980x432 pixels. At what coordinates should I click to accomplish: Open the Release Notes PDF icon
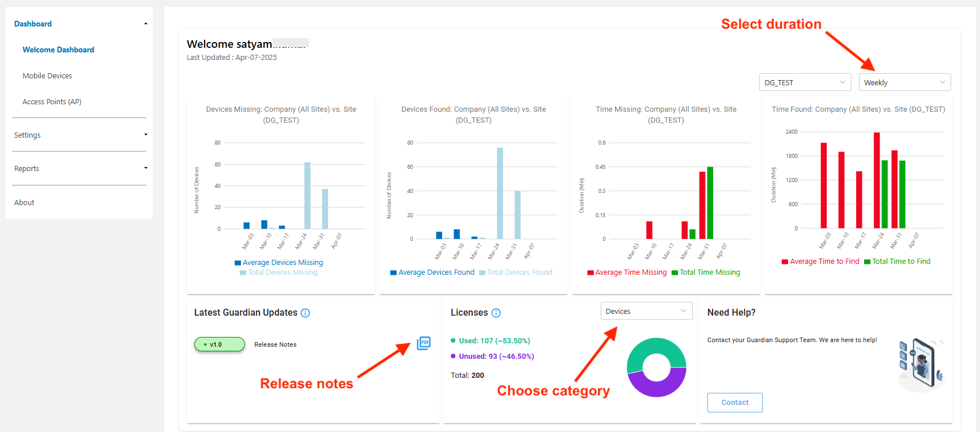pos(424,343)
